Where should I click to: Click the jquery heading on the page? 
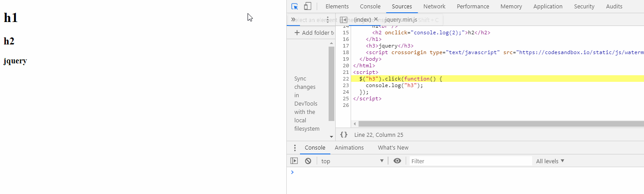tap(15, 61)
